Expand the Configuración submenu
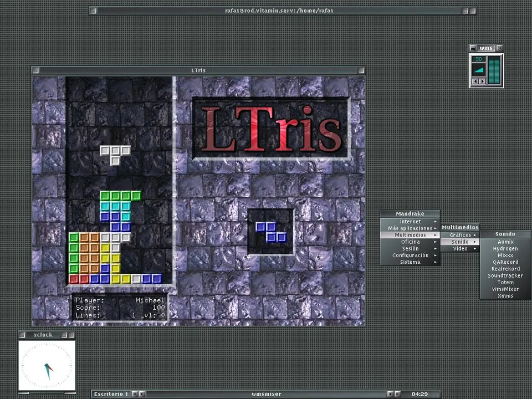 tap(410, 255)
